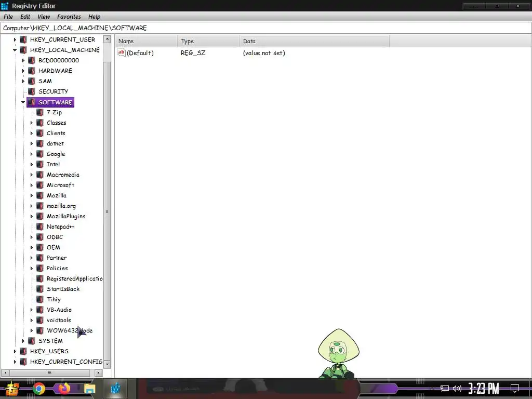Click the BCD00000000 key icon
Image resolution: width=532 pixels, height=399 pixels.
tap(32, 60)
